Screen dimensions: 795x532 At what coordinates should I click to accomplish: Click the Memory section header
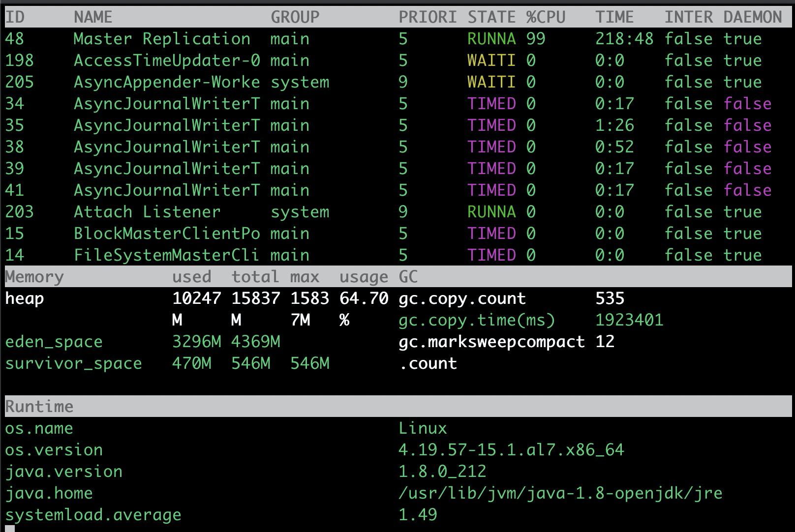click(34, 276)
